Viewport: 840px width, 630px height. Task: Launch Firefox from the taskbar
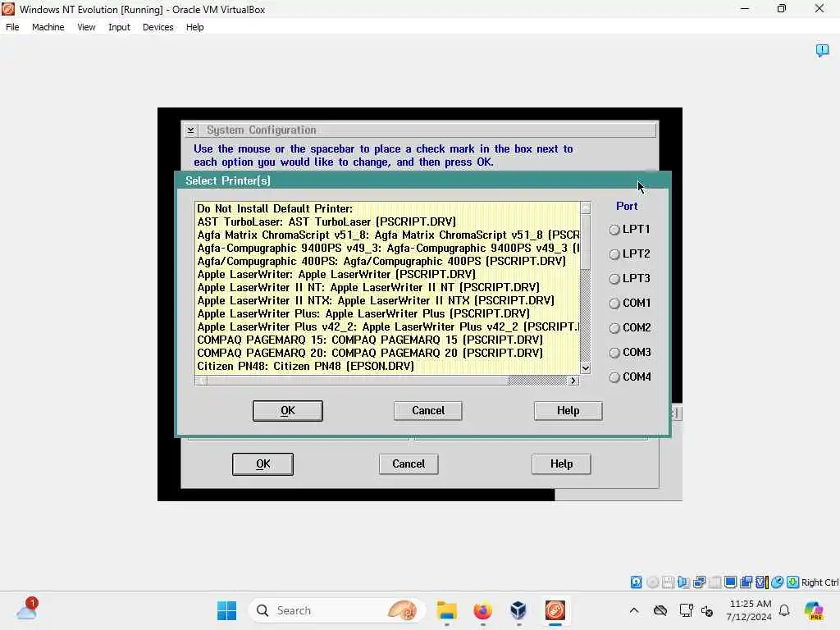coord(482,610)
